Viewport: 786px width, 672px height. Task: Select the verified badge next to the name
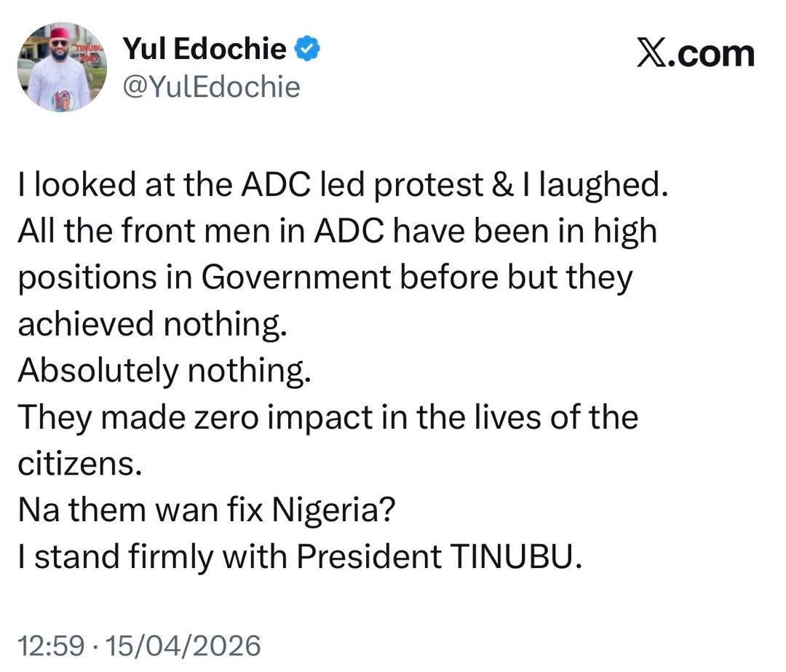(x=309, y=49)
